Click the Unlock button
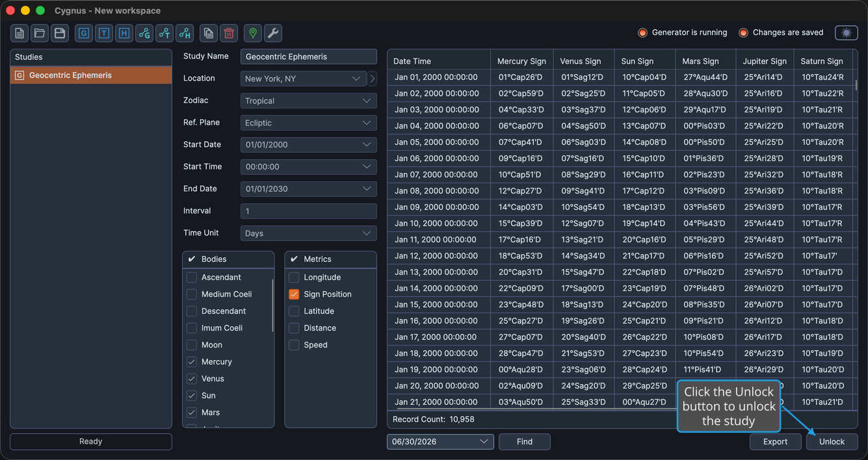 click(832, 442)
